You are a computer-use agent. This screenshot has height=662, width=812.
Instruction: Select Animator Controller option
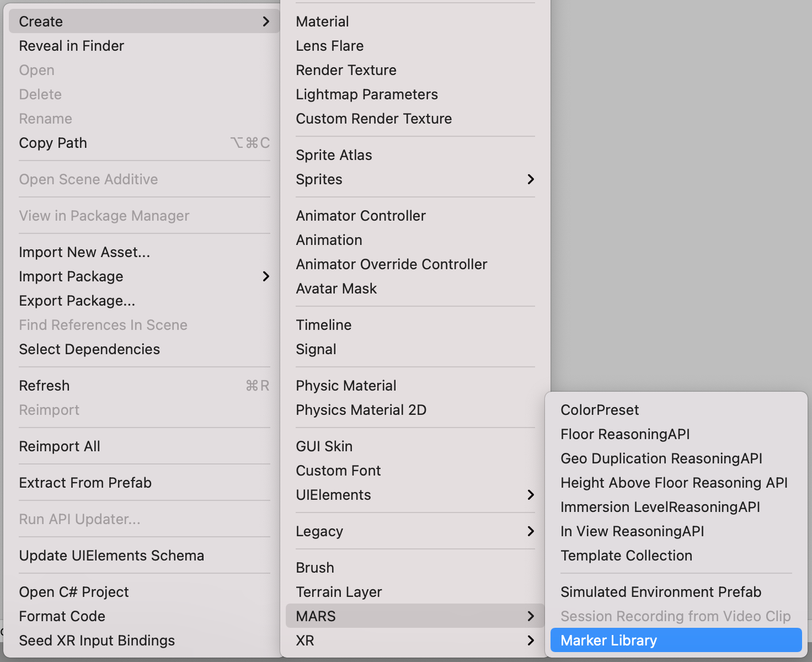[x=361, y=216]
